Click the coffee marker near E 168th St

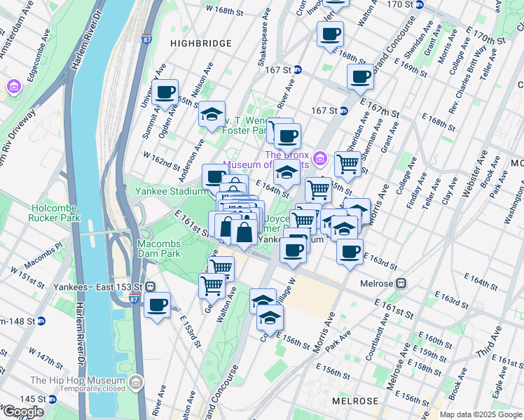pyautogui.click(x=330, y=35)
